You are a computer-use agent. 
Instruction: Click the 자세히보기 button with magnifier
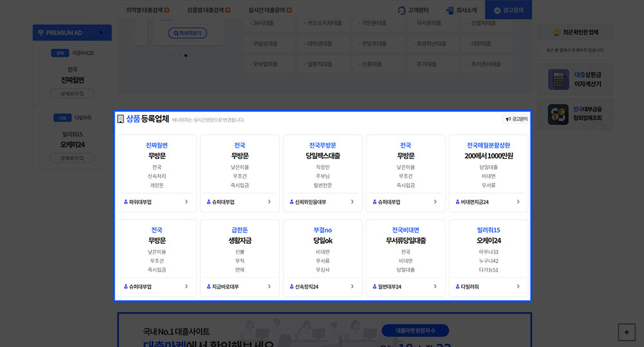tap(187, 33)
